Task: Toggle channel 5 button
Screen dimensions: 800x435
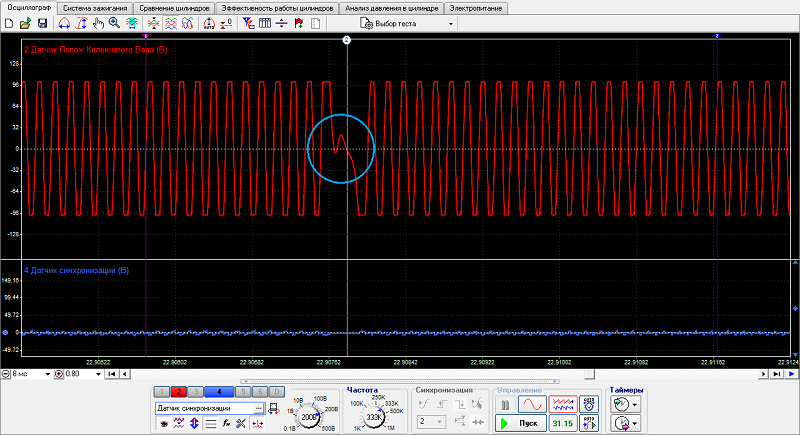Action: [x=243, y=392]
